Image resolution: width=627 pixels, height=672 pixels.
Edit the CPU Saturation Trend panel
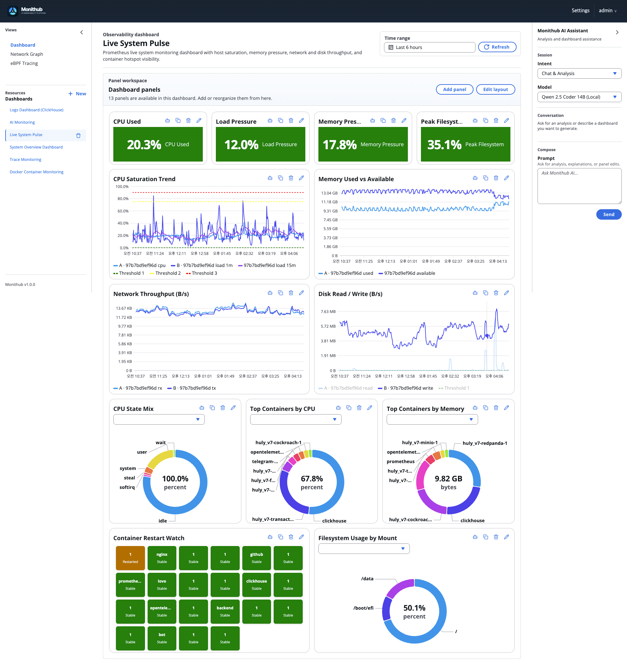(301, 178)
